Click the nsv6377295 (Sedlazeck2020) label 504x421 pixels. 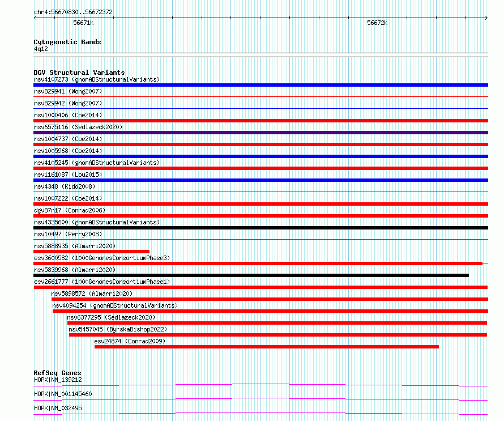[111, 317]
